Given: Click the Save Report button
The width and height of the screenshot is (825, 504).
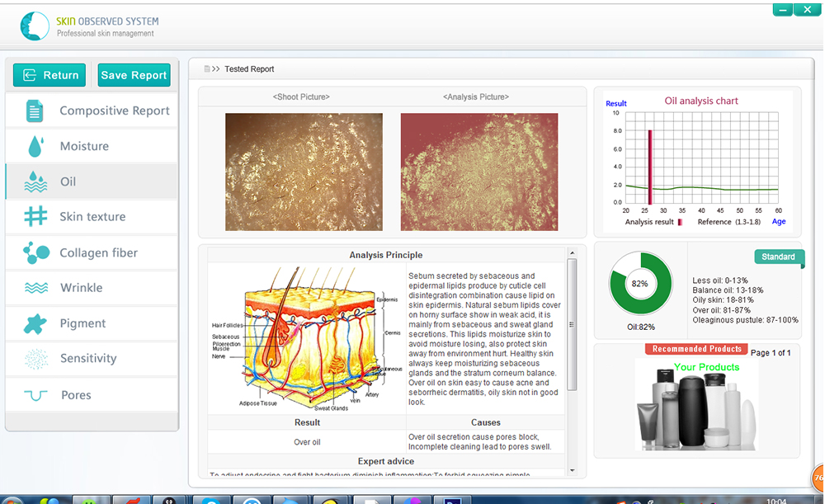Looking at the screenshot, I should [134, 75].
